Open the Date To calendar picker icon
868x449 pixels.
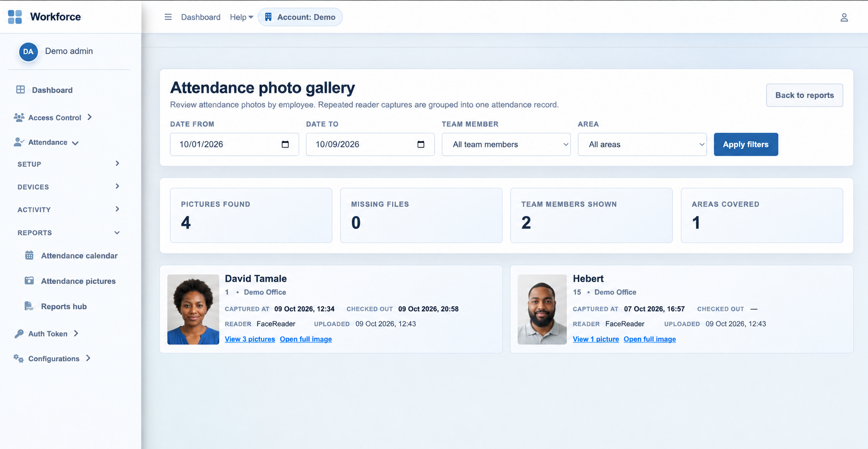point(421,144)
